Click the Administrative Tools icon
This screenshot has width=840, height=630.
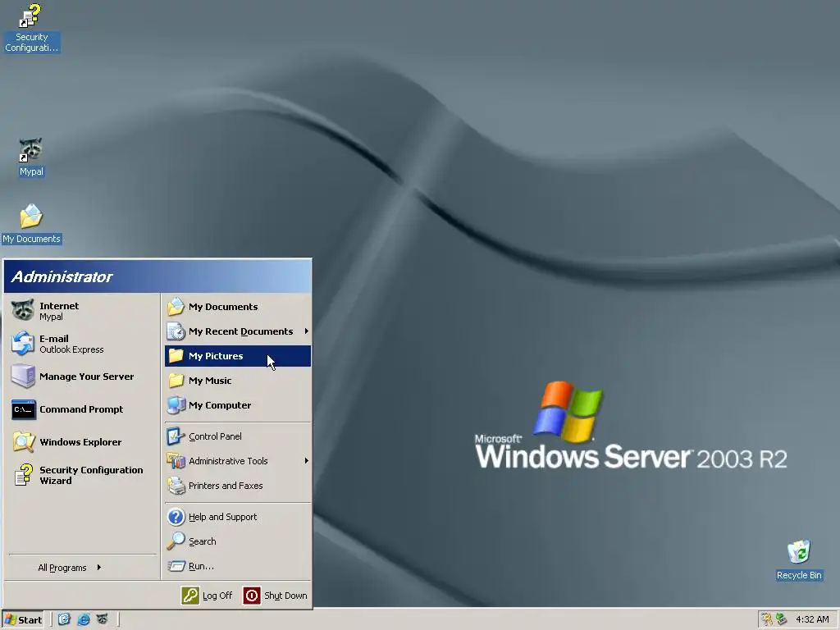click(x=176, y=461)
